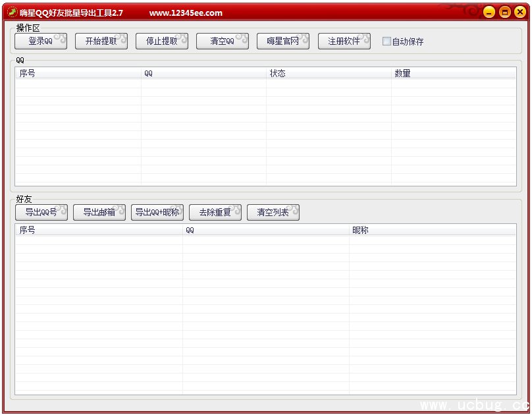Export emails using 导出邮箱 button

[x=99, y=212]
